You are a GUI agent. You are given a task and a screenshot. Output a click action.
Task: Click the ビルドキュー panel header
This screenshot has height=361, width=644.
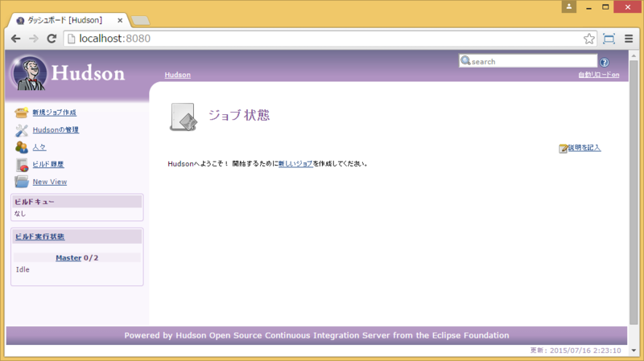tap(77, 202)
